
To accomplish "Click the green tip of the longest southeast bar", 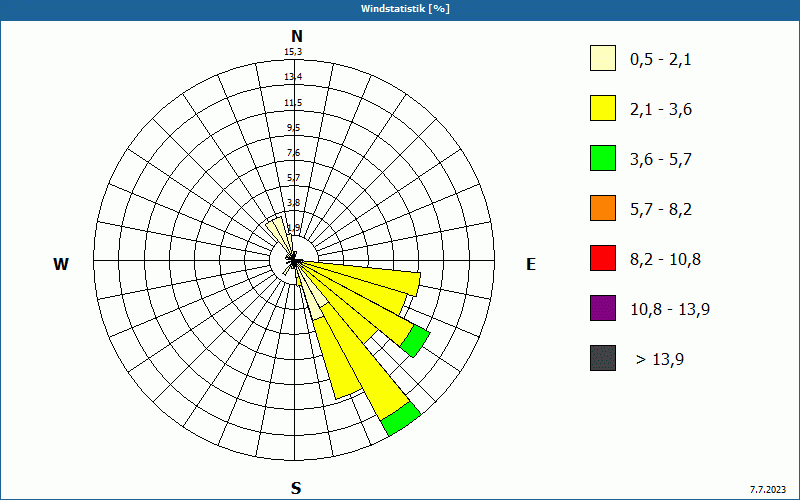I will tap(401, 418).
